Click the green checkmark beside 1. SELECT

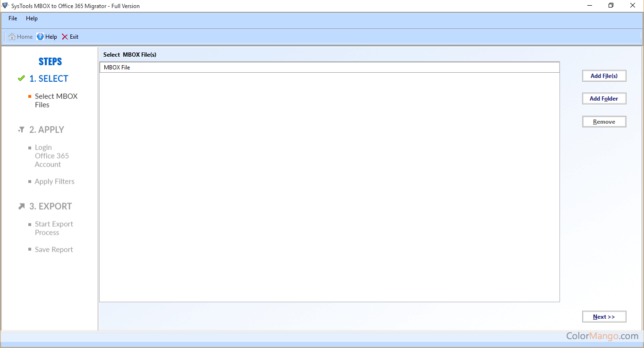tap(21, 78)
